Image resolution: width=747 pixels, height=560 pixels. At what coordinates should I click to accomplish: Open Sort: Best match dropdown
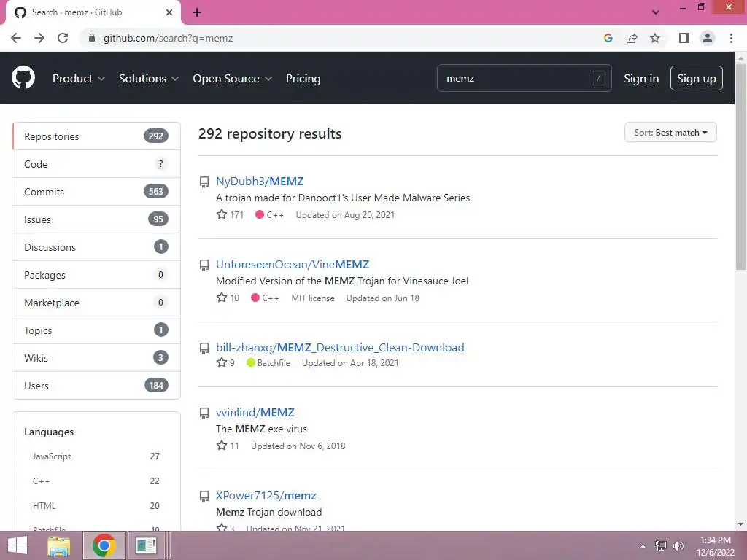click(670, 133)
